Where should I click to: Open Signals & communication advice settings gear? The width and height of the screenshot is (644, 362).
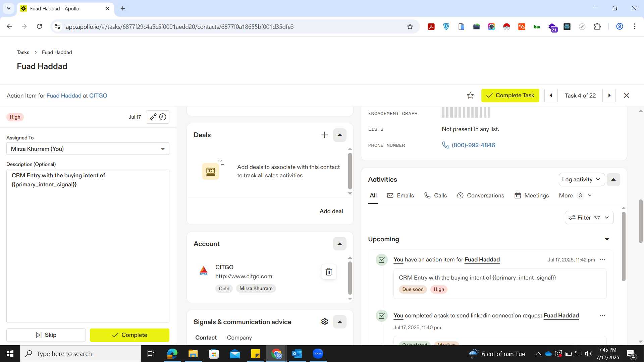point(324,322)
